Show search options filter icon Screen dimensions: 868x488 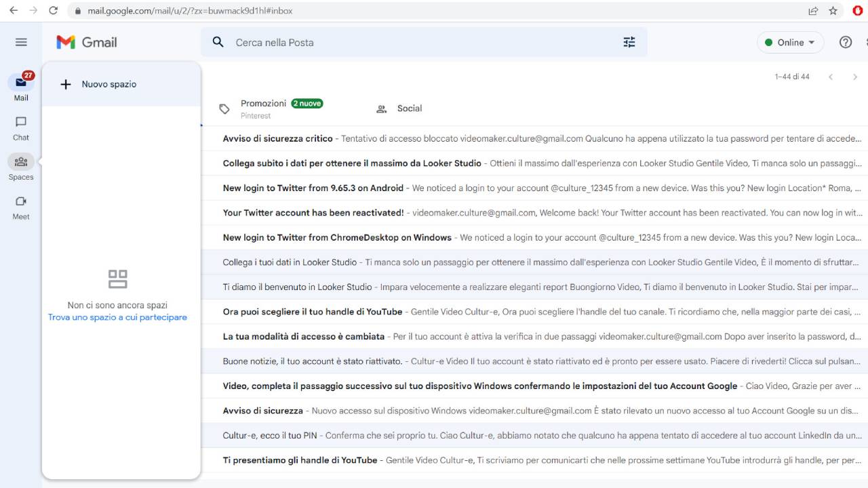click(629, 42)
